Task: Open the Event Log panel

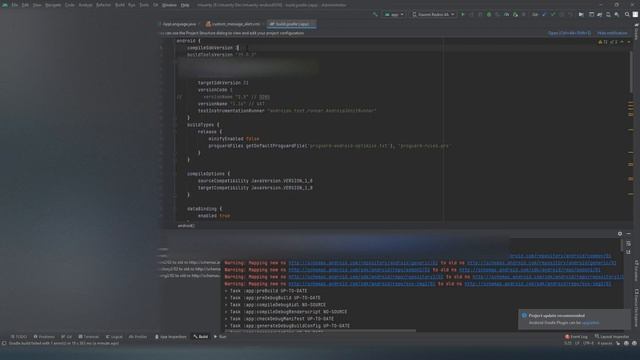Action: click(x=576, y=337)
